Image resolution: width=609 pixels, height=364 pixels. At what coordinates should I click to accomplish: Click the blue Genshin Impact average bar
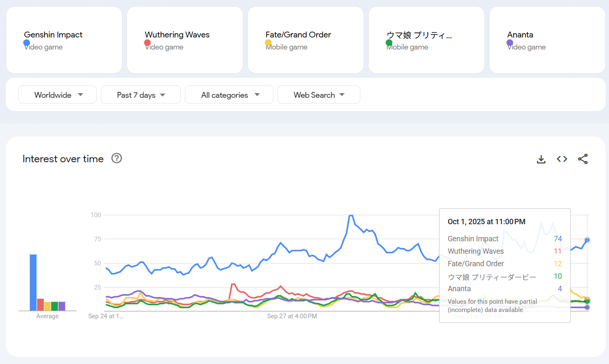33,282
